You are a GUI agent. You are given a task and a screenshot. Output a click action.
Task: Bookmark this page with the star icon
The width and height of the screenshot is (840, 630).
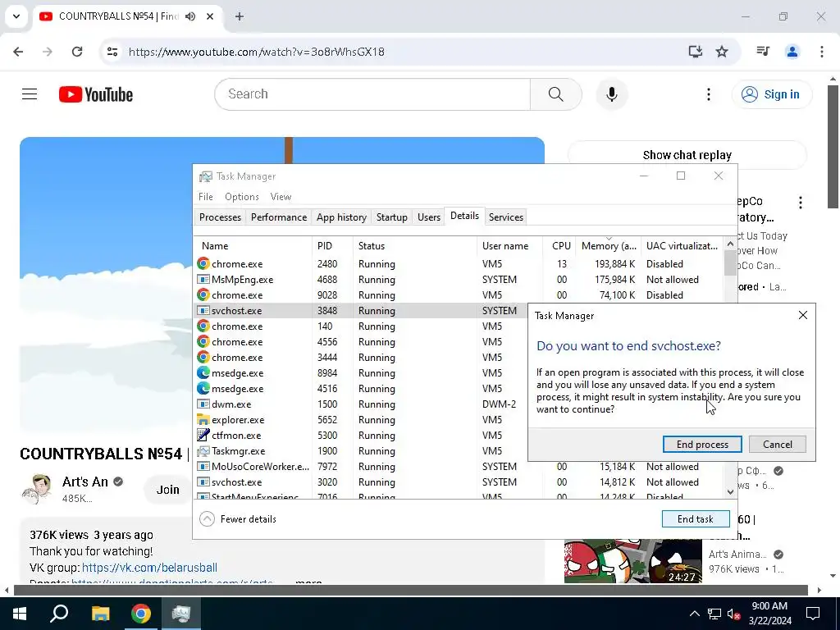[722, 52]
